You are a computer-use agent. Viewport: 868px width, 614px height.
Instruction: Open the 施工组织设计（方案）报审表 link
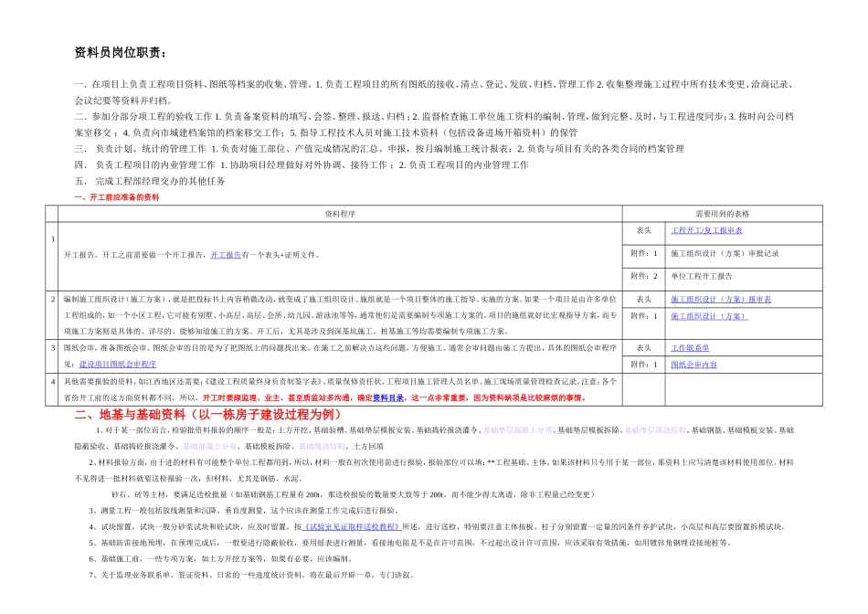tap(721, 300)
